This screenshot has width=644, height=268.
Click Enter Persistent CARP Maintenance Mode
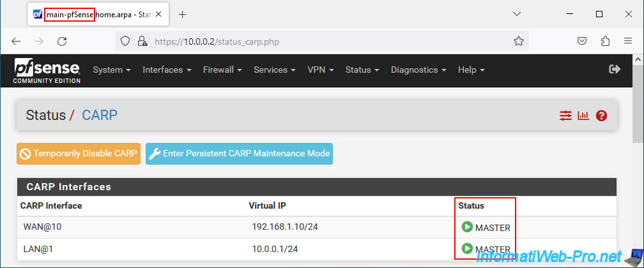pos(239,154)
